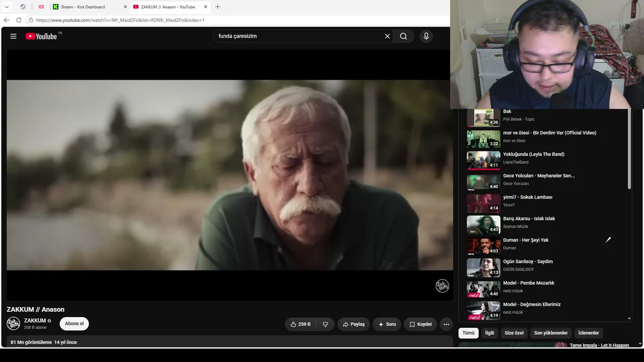Screen dimensions: 644x362
Task: Click the '81 Mn görüntüleme' view count text
Action: [31, 342]
